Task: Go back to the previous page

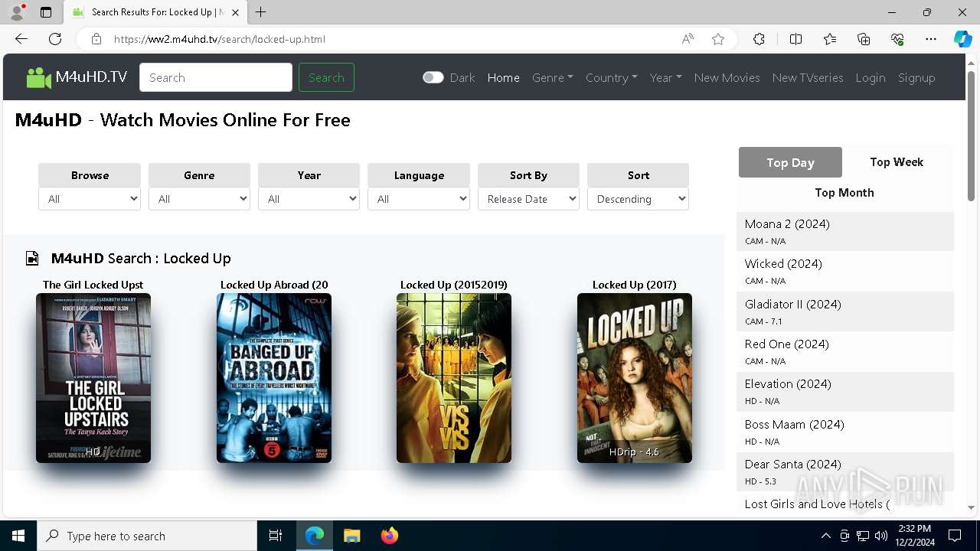Action: click(21, 39)
